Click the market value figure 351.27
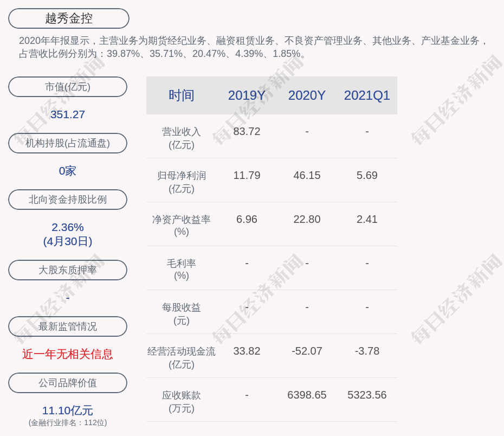The image size is (504, 436). (x=68, y=114)
